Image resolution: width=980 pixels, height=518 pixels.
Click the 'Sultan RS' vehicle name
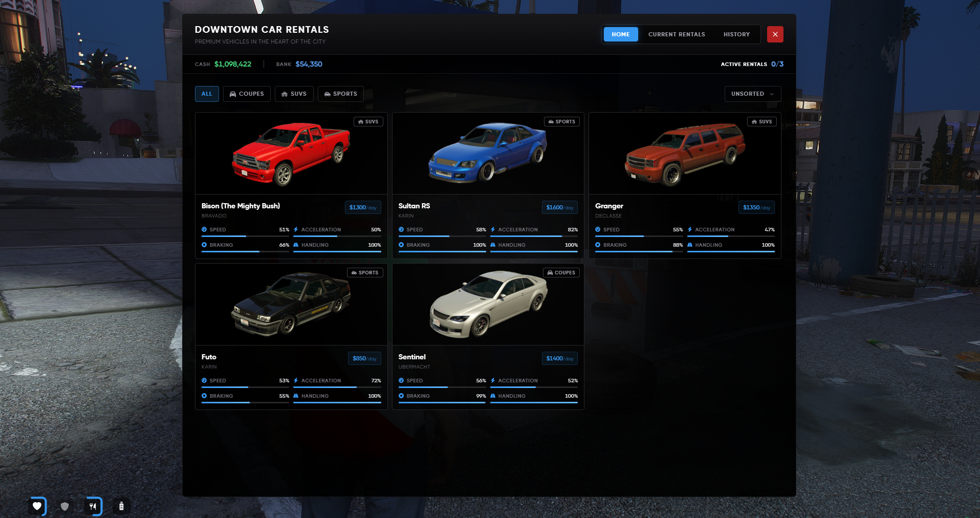[414, 206]
